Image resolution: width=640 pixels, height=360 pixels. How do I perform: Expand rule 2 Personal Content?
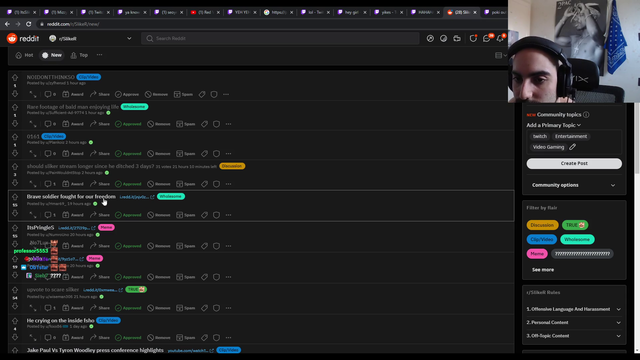pos(574,322)
